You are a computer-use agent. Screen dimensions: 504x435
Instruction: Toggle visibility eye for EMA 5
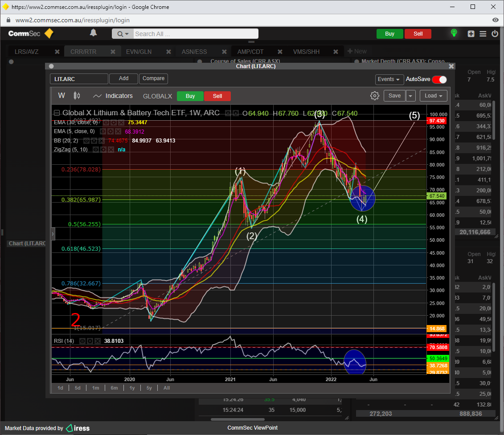[x=102, y=131]
